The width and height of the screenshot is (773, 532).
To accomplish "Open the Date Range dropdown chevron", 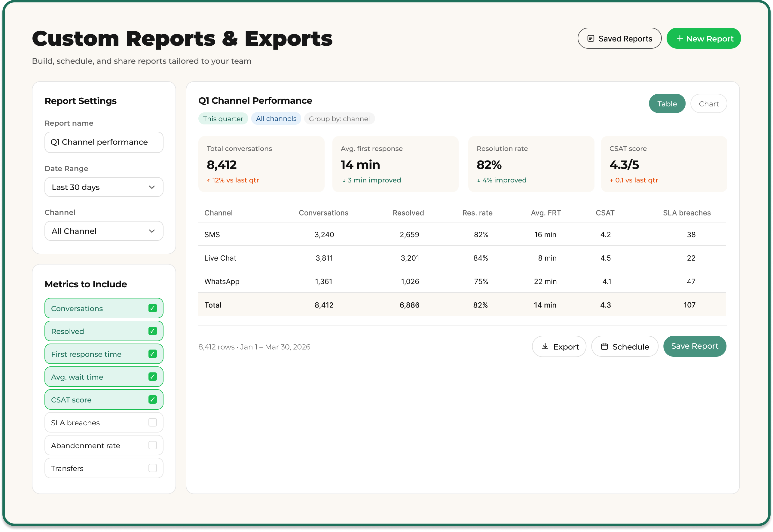I will [152, 187].
